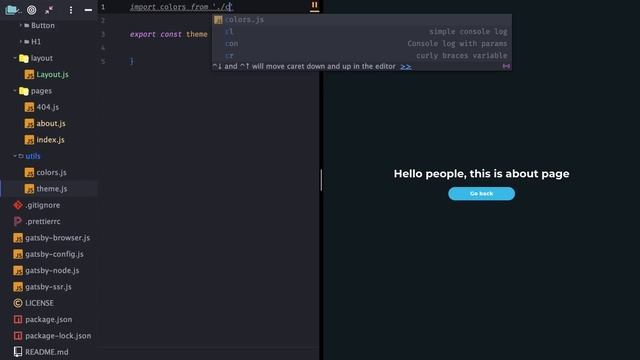The width and height of the screenshot is (640, 360).
Task: Choose the 'cr' curly braces variable suggestion
Action: (x=362, y=55)
